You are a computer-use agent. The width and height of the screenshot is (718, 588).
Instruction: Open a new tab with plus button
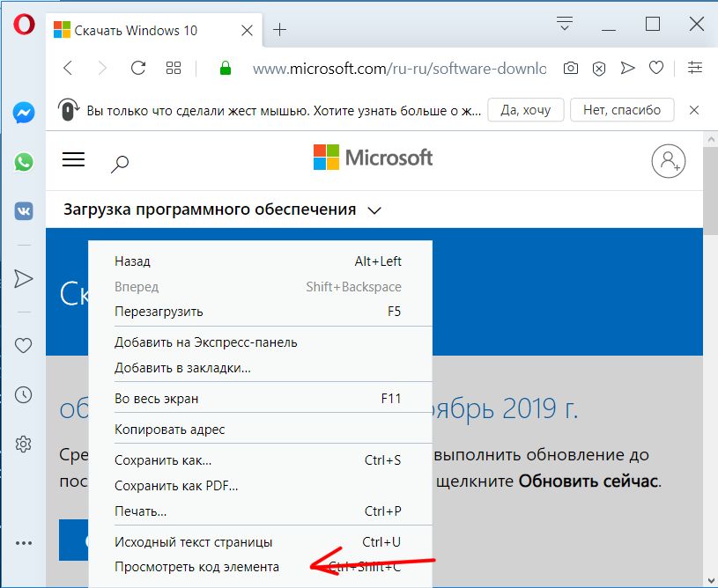point(280,30)
